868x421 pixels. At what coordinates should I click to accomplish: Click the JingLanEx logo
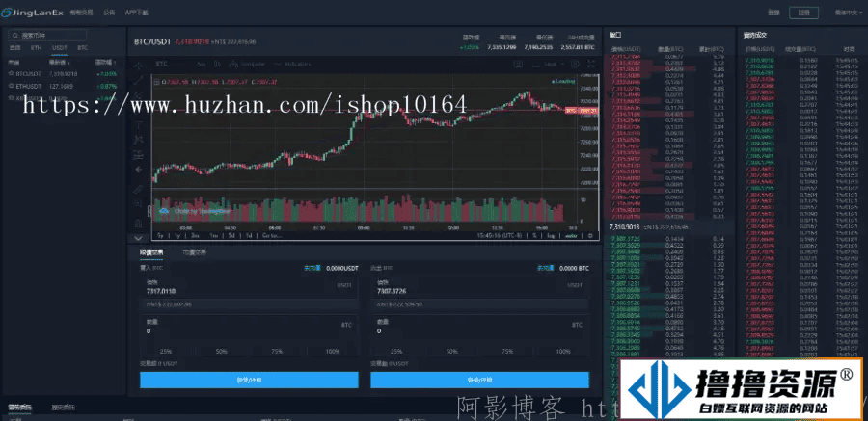click(32, 13)
